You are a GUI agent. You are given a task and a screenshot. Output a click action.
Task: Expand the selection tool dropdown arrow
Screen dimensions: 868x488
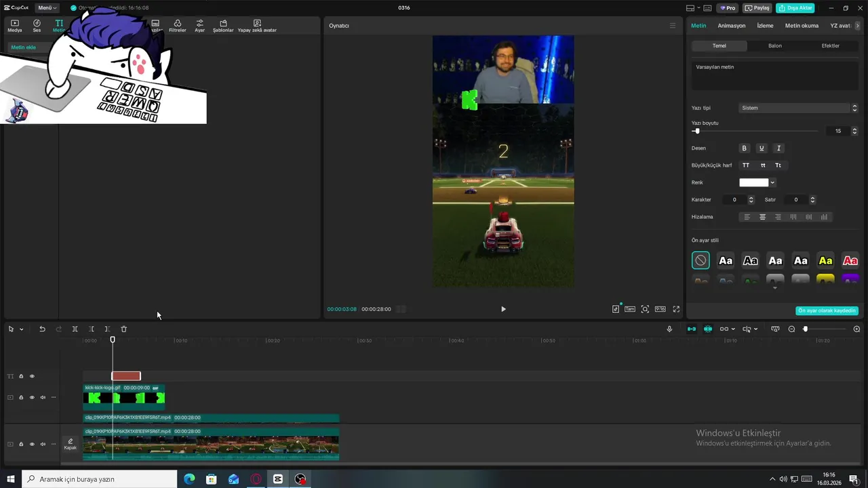point(21,329)
